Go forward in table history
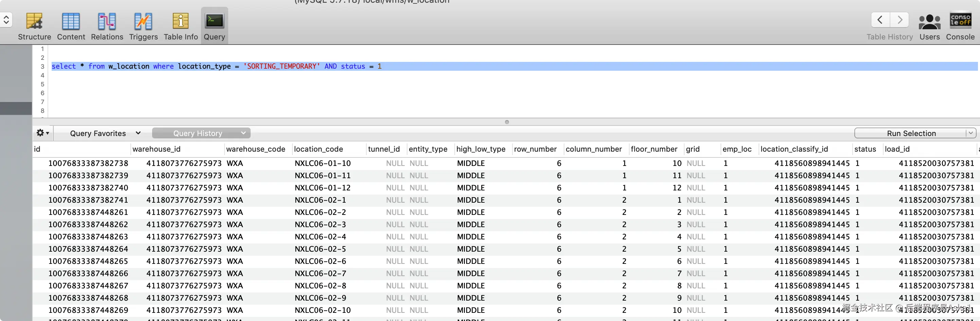The height and width of the screenshot is (321, 980). pyautogui.click(x=899, y=20)
